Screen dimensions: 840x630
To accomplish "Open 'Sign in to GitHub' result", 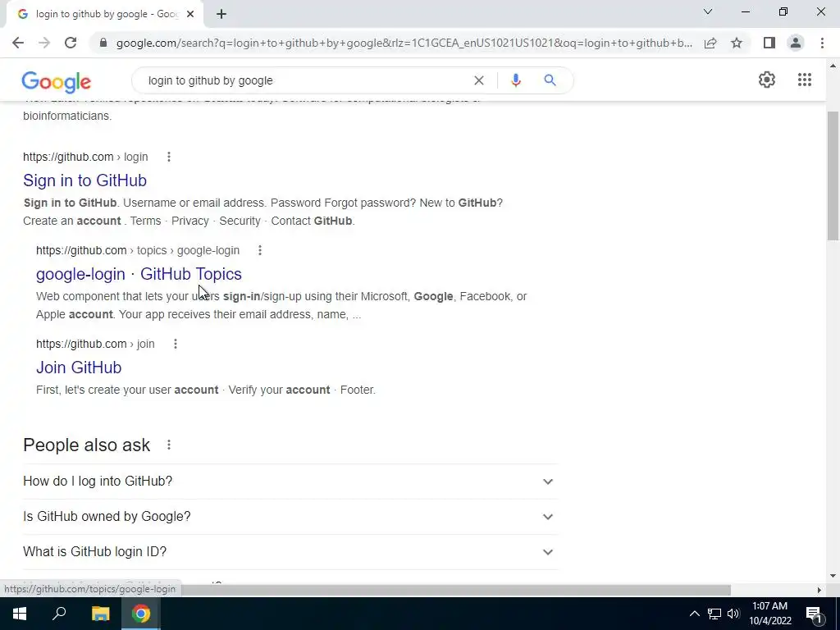I will point(84,180).
